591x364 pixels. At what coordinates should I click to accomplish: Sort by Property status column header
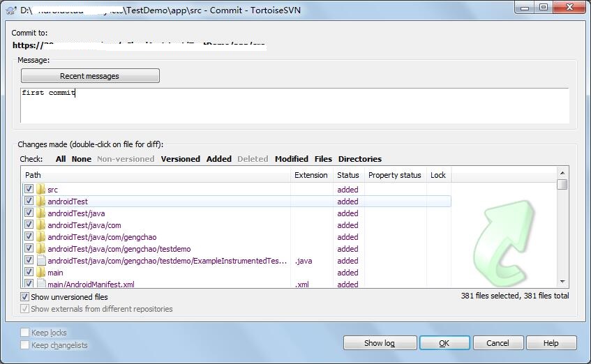click(395, 175)
